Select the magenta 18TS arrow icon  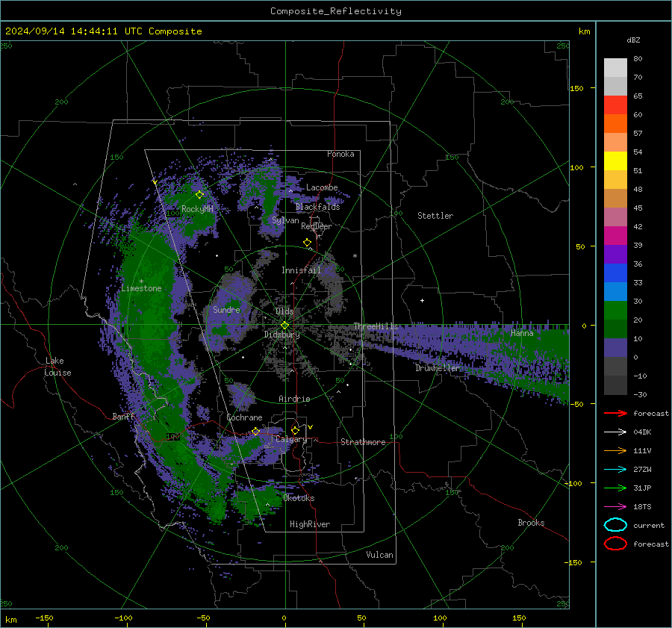(615, 507)
